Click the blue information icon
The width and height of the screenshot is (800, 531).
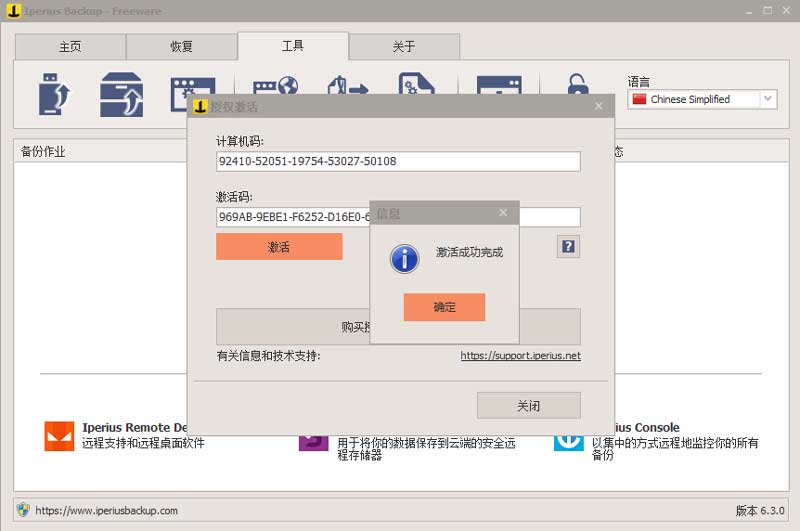point(405,259)
